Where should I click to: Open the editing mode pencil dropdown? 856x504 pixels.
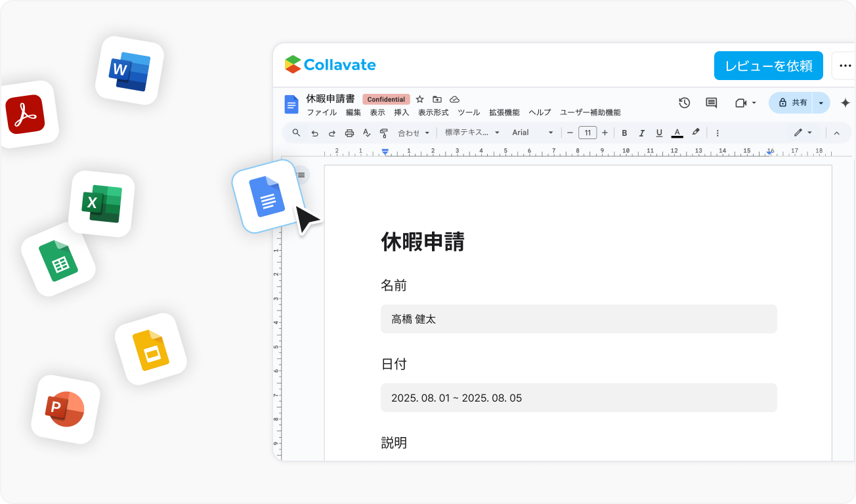pyautogui.click(x=803, y=133)
